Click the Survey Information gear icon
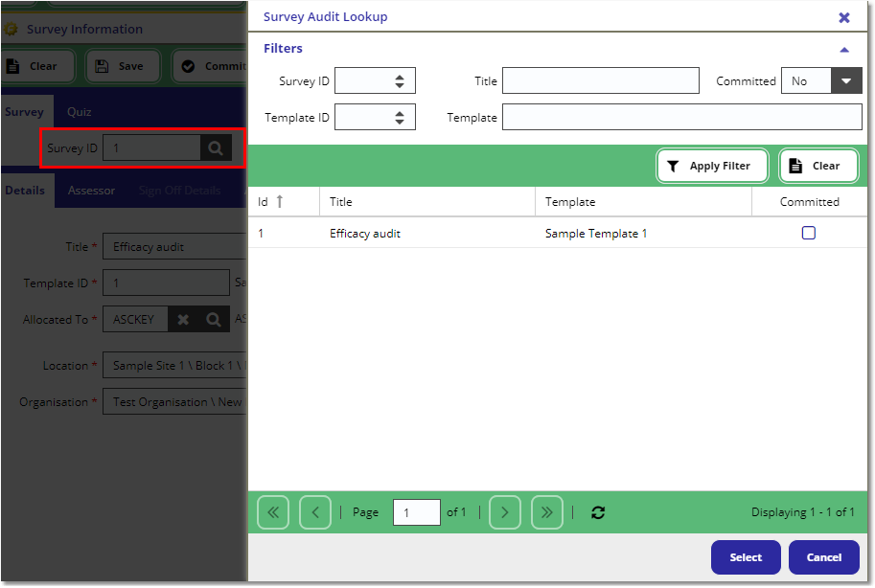 click(x=12, y=29)
